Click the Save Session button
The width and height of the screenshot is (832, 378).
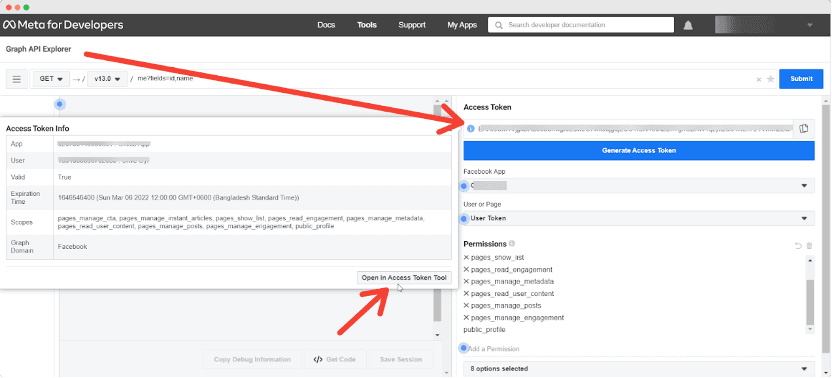401,359
